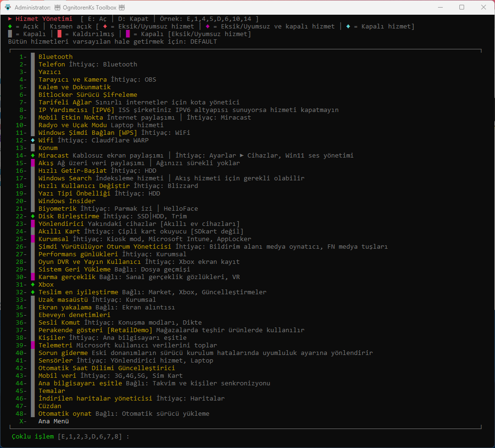Click the magenta status block beside Telemetri
This screenshot has height=448, width=495.
(33, 345)
